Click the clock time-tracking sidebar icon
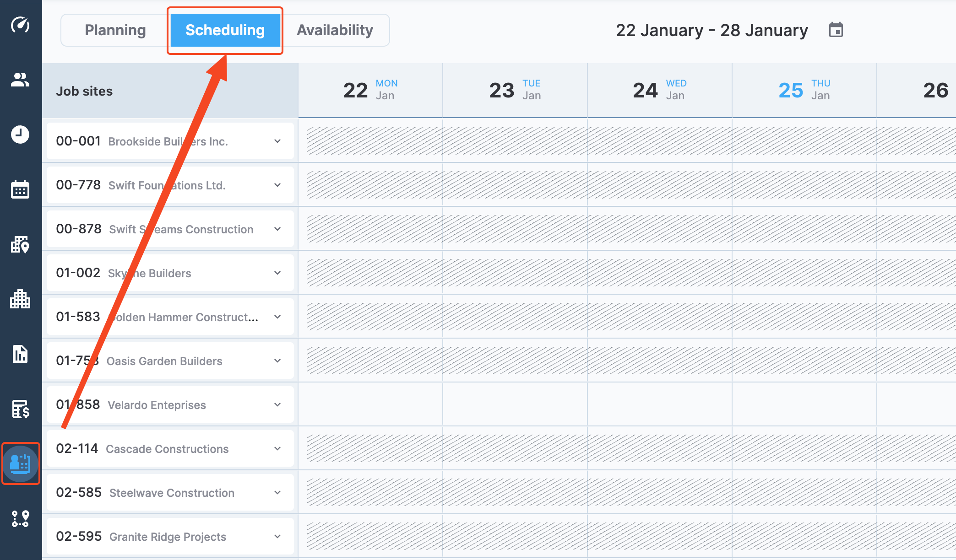Screen dimensions: 956x560 click(20, 135)
